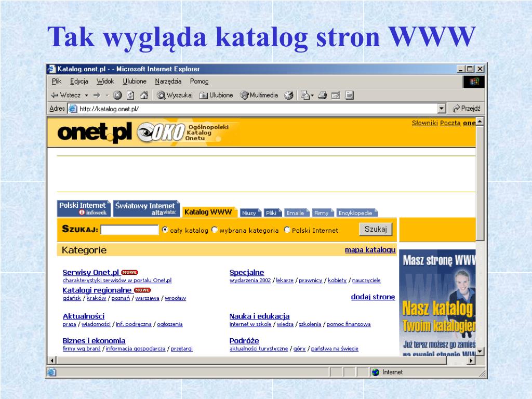Expand the address bar dropdown list
The image size is (532, 399).
(441, 109)
